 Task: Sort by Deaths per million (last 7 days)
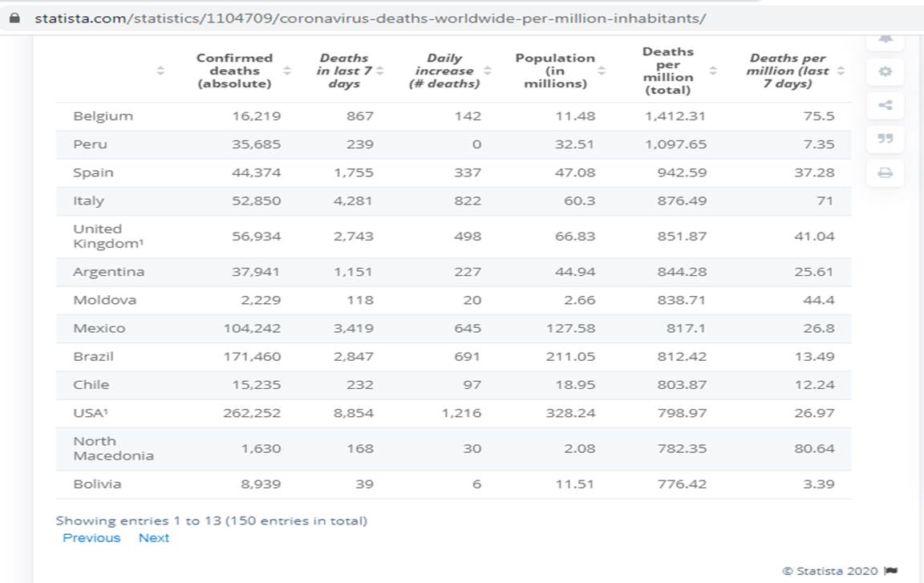pyautogui.click(x=788, y=71)
